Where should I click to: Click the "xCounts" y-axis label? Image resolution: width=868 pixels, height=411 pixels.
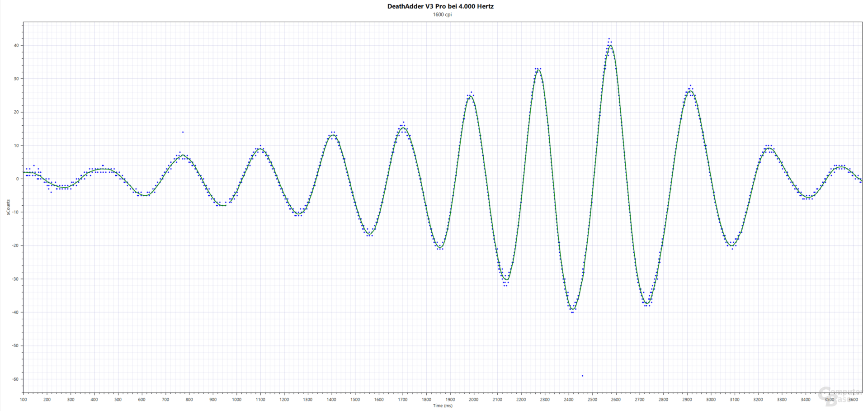pos(8,207)
